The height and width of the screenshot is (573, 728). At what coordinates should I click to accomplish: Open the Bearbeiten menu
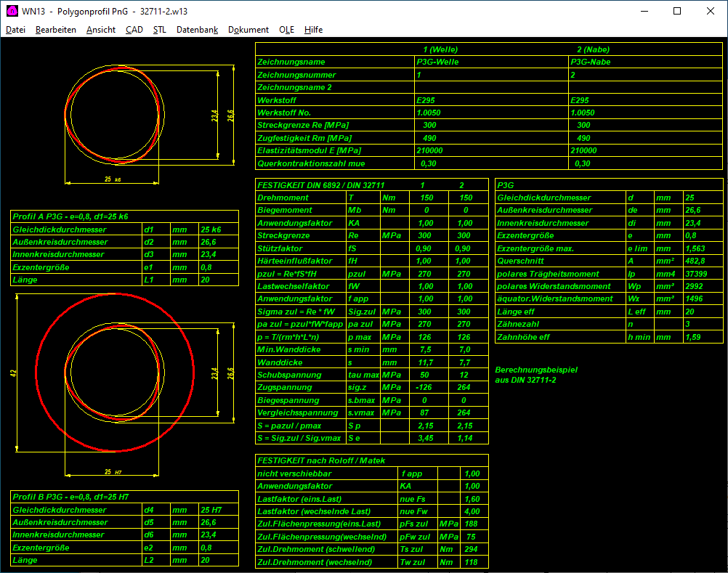[55, 30]
